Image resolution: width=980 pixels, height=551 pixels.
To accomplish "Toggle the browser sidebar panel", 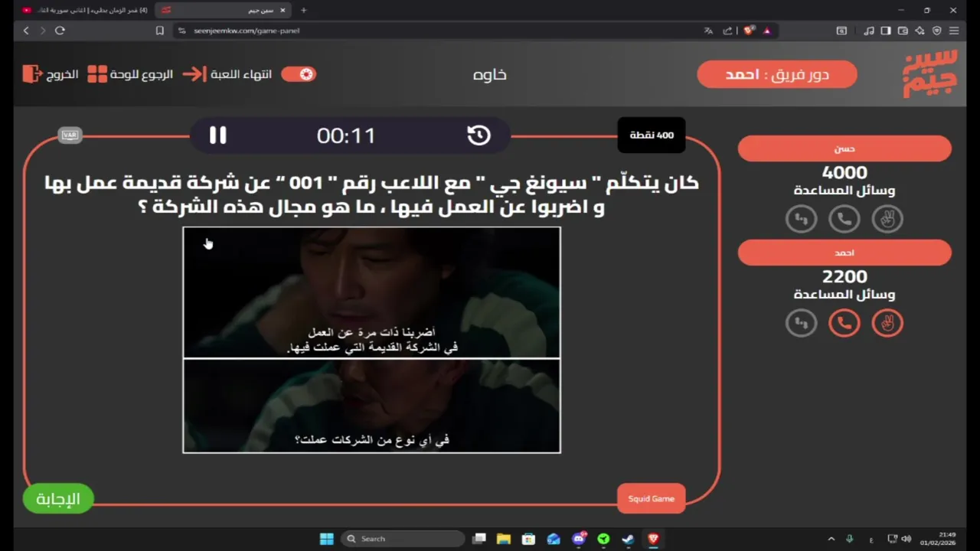I will pos(886,31).
